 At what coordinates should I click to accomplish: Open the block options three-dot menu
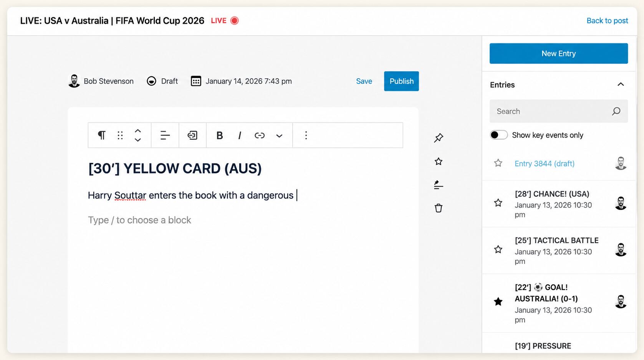tap(306, 135)
